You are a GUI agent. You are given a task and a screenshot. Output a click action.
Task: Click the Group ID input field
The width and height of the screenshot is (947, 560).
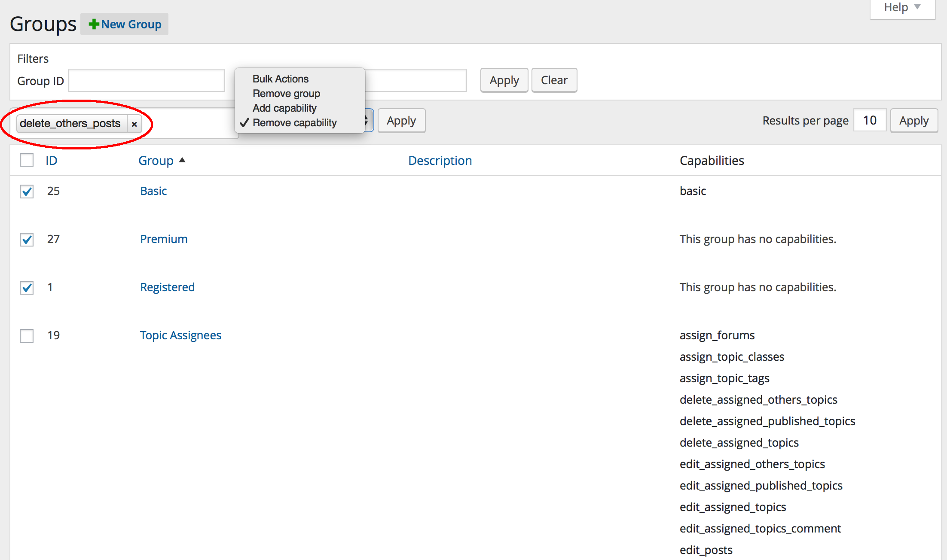pyautogui.click(x=147, y=80)
